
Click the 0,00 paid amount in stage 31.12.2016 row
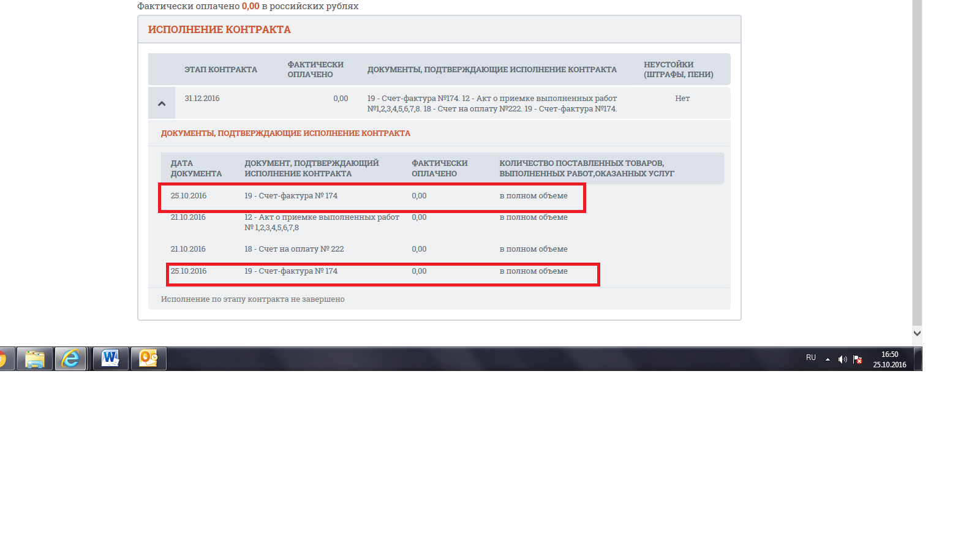point(341,99)
